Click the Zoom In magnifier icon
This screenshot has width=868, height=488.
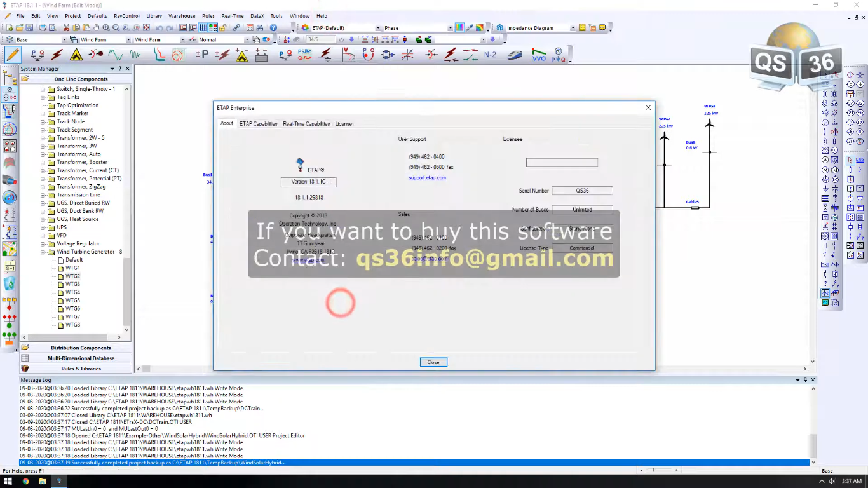[106, 28]
